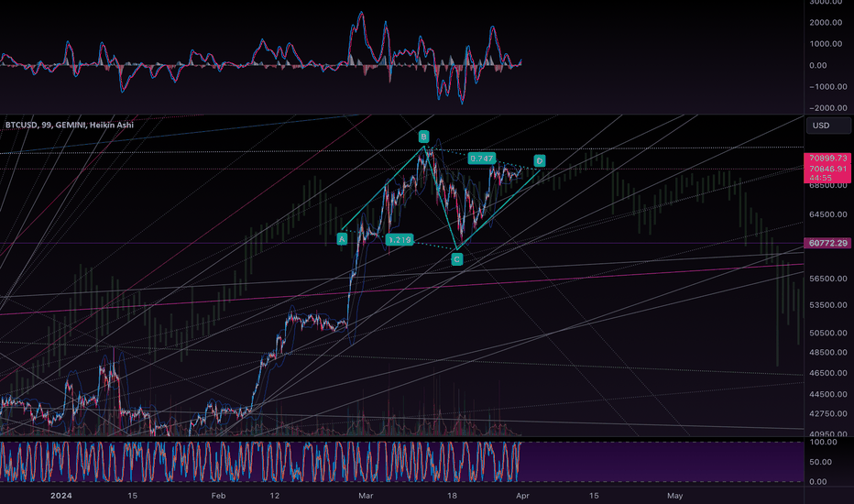Image resolution: width=854 pixels, height=504 pixels.
Task: Click the Apr label on time axis
Action: 522,495
